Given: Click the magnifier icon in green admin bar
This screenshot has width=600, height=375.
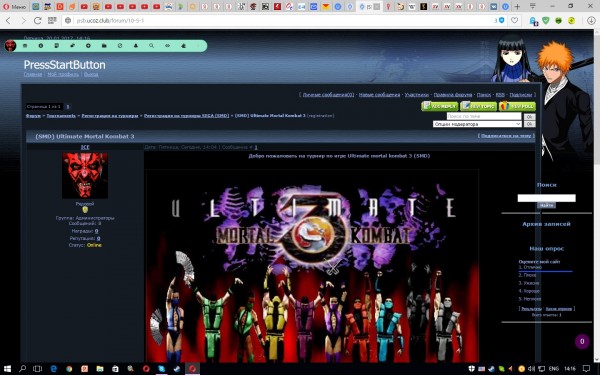Looking at the screenshot, I should (x=152, y=46).
